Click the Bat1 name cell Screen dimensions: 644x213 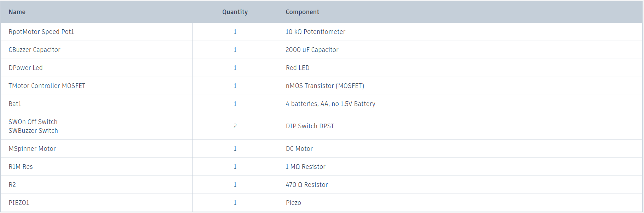click(x=15, y=104)
